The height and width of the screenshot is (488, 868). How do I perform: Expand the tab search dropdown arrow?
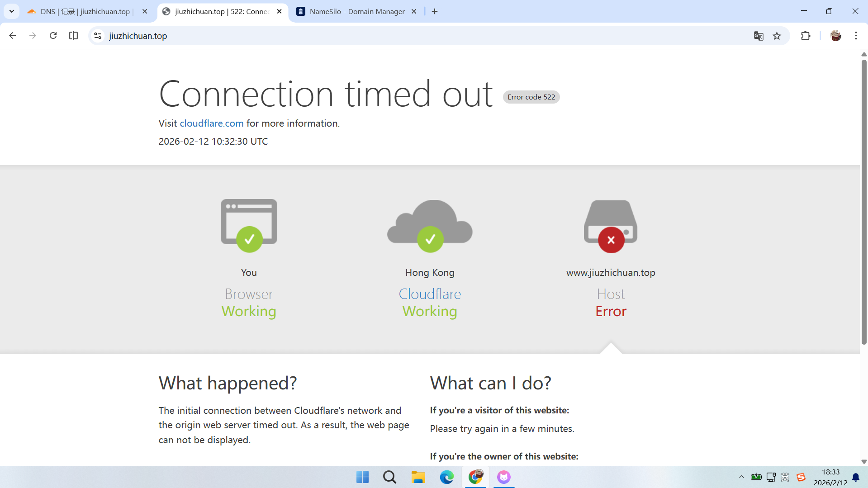pos(12,11)
